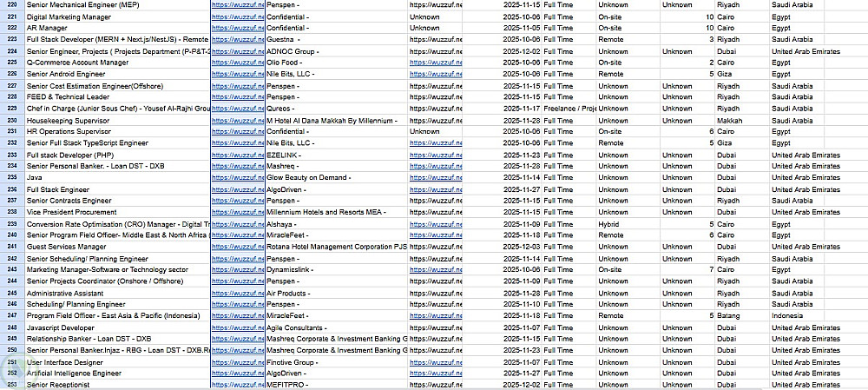Select the 'User Interface Designer' cell
The image size is (868, 390).
(117, 362)
